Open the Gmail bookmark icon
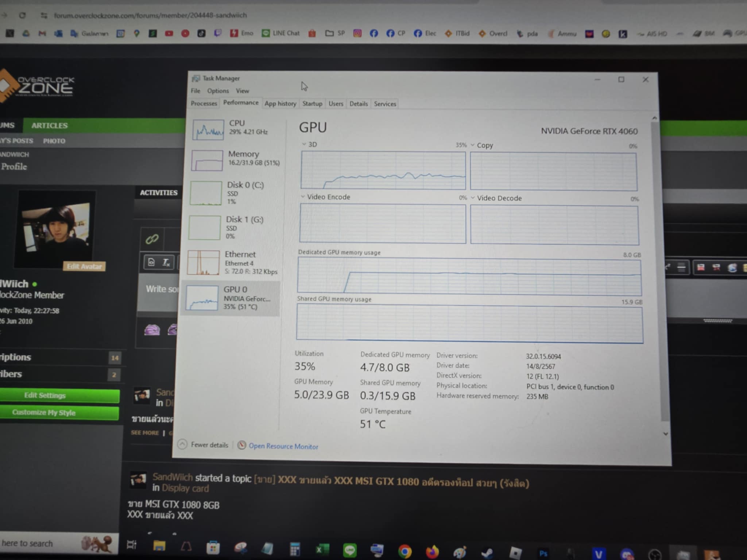 (x=42, y=34)
